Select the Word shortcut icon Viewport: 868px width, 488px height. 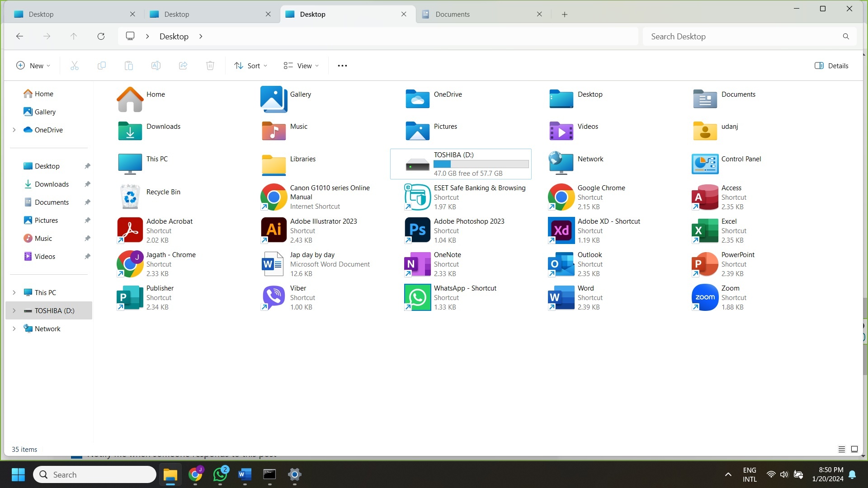(561, 297)
